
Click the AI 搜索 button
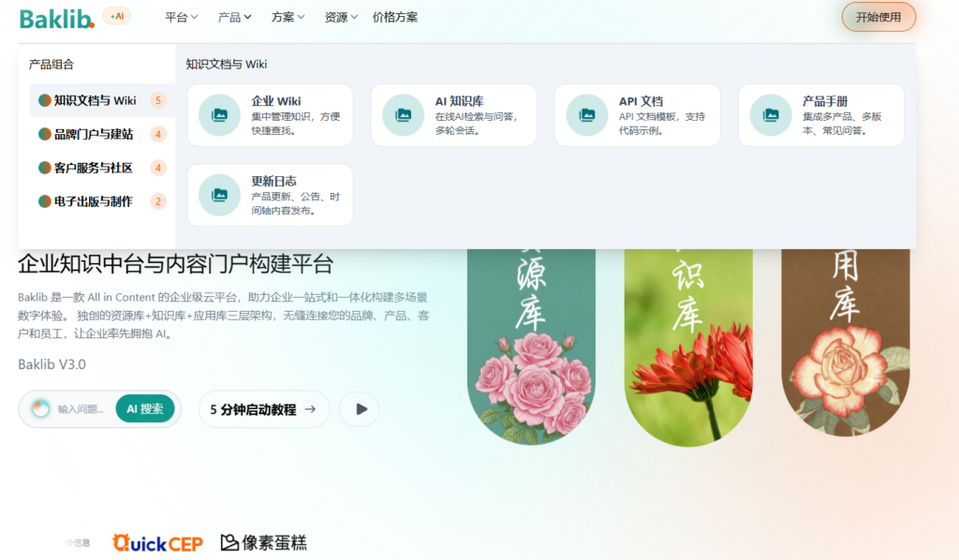pos(145,409)
